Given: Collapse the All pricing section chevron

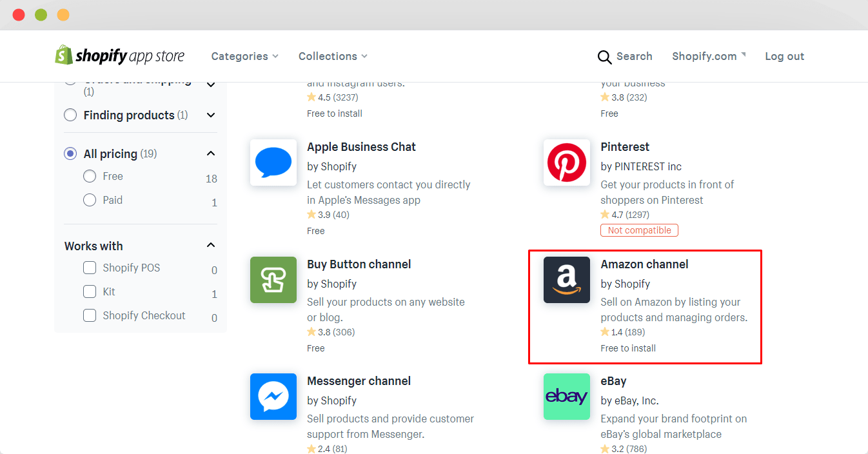Looking at the screenshot, I should (x=211, y=153).
